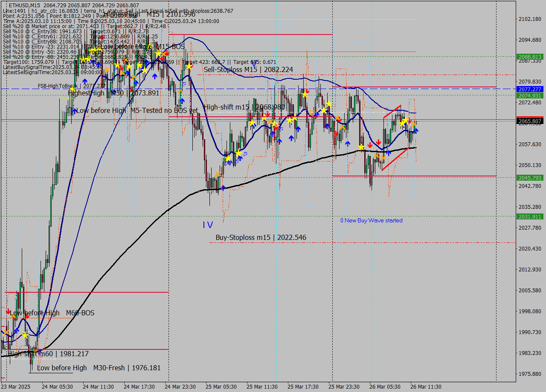Click the black current price tag 2065.807

coord(529,121)
